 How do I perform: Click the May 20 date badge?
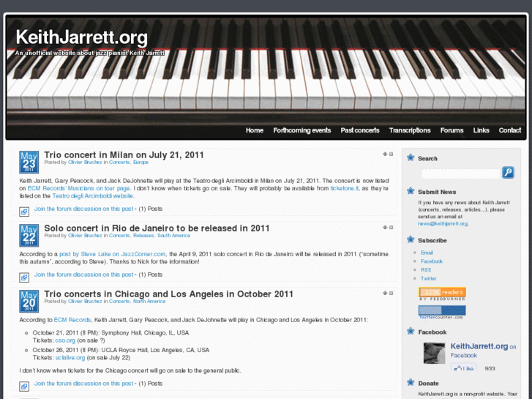tap(29, 301)
